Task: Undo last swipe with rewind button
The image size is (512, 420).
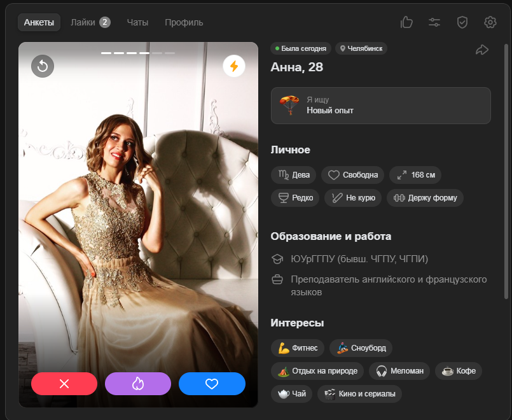Action: point(43,66)
